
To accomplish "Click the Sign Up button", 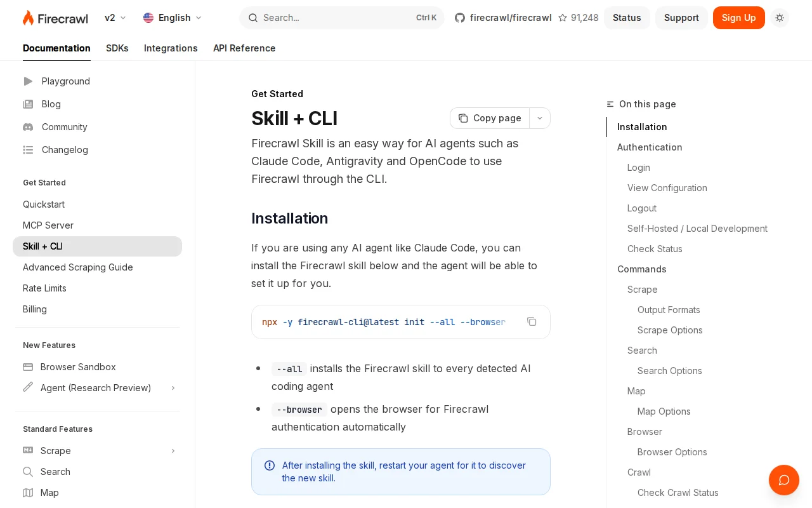I will click(739, 18).
